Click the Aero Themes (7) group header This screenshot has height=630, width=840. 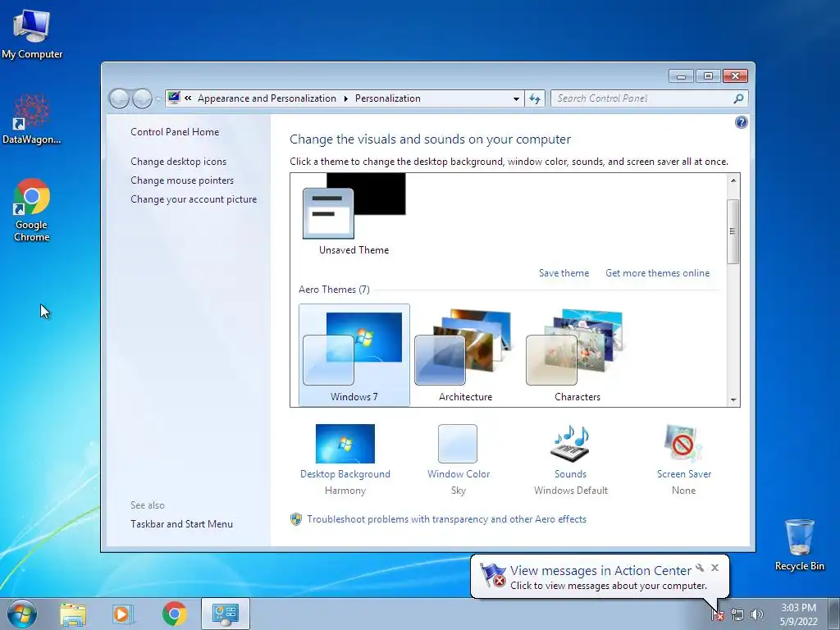(x=334, y=290)
